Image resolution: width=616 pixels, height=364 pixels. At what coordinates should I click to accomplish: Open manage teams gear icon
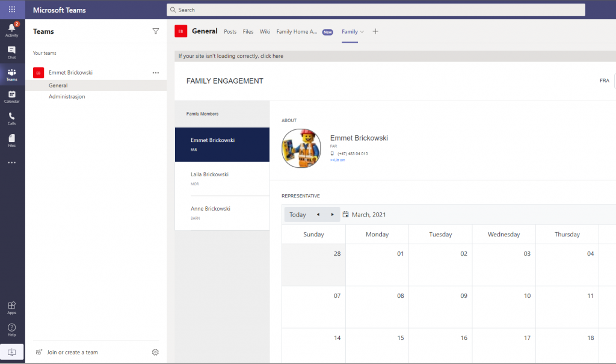[x=155, y=352]
